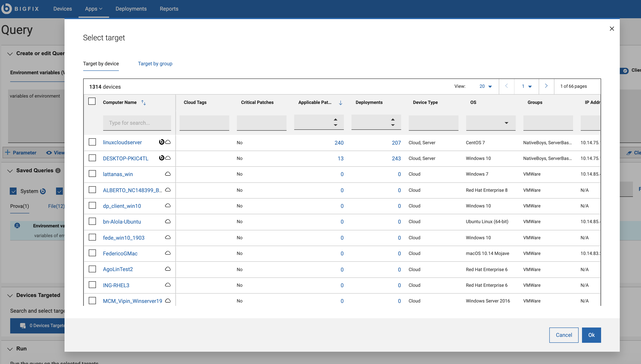Expand the OS column filter dropdown
Image resolution: width=641 pixels, height=364 pixels.
coord(506,123)
